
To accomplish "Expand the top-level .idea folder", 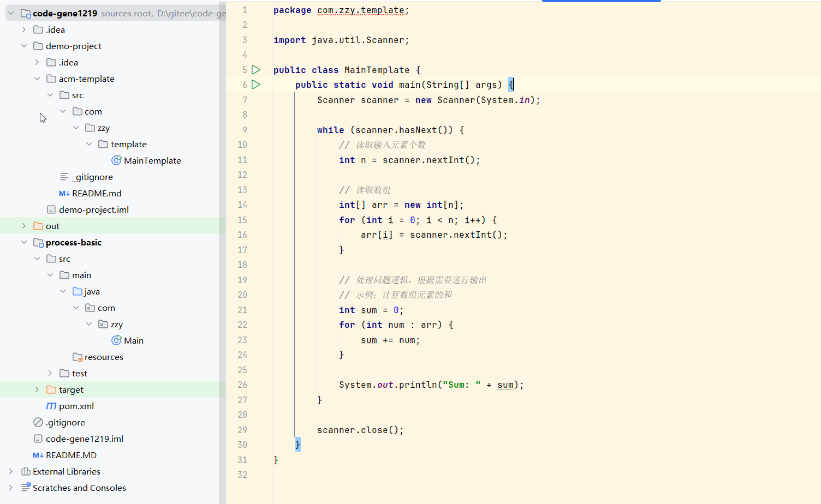I will pyautogui.click(x=24, y=29).
